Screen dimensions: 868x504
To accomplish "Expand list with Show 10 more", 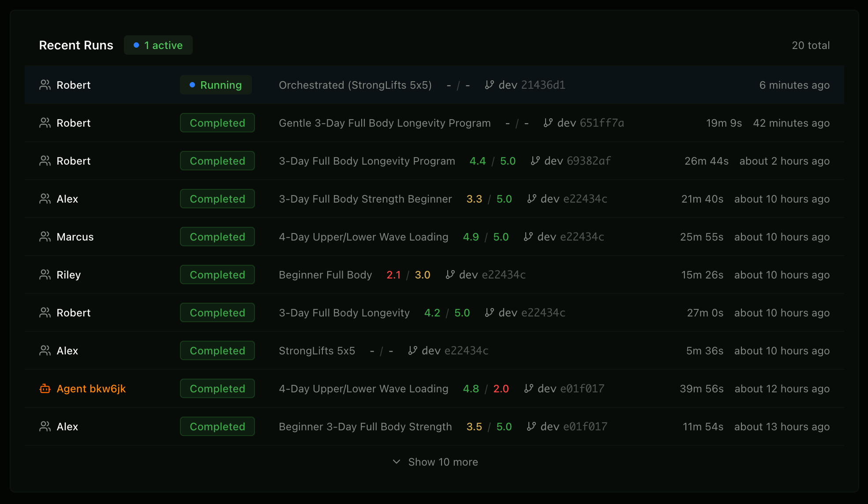I will pos(435,462).
